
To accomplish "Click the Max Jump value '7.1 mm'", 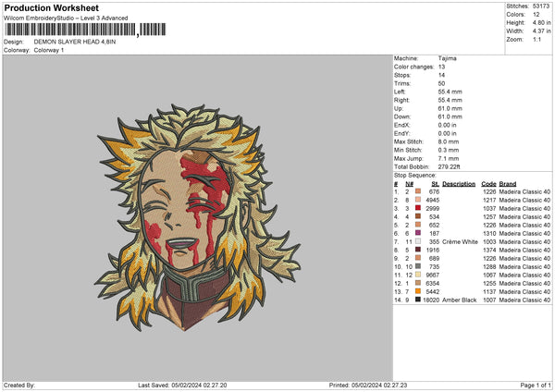I will [449, 158].
